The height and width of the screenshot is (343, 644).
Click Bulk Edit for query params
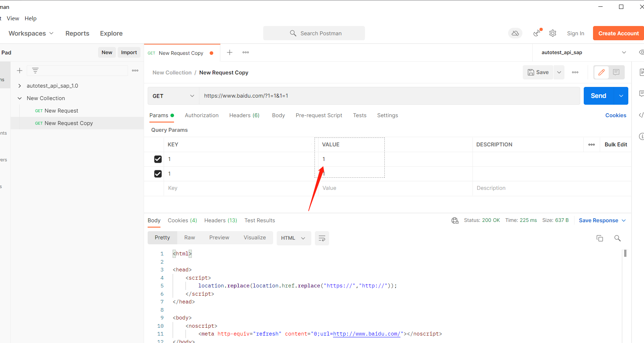(616, 145)
